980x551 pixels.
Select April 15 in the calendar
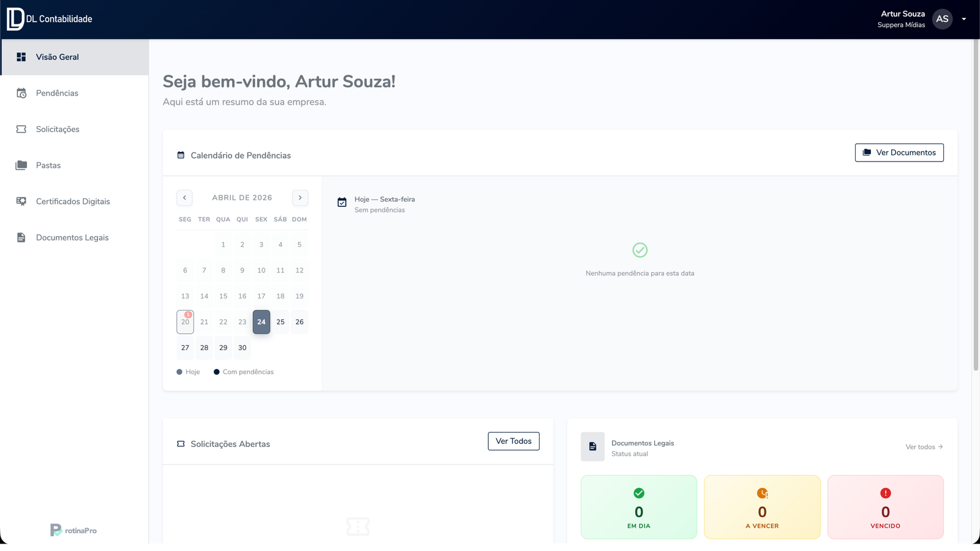pyautogui.click(x=224, y=296)
